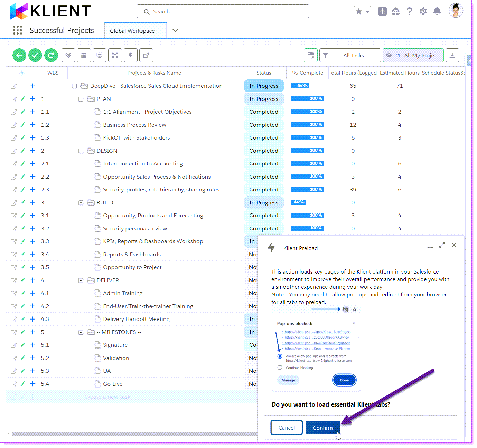Add a task under KickOff with Stakeholders row
Image resolution: width=477 pixels, height=448 pixels.
point(33,138)
